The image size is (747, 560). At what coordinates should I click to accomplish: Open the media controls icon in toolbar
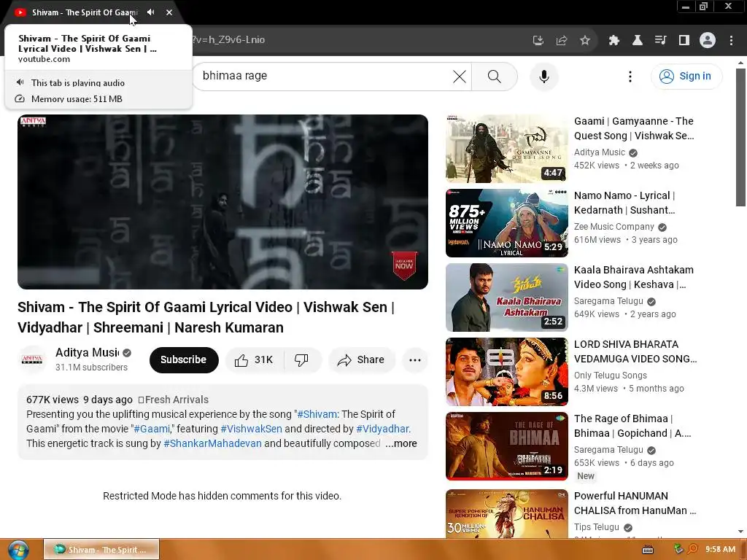click(660, 40)
